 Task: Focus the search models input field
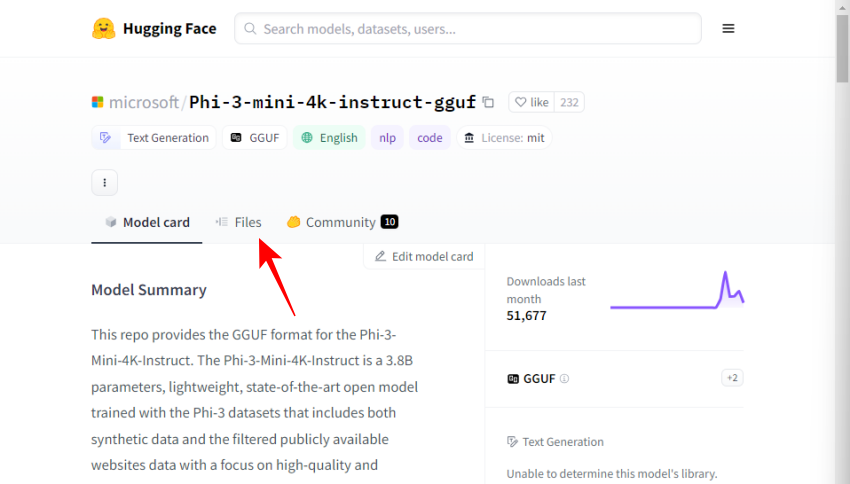tap(468, 28)
